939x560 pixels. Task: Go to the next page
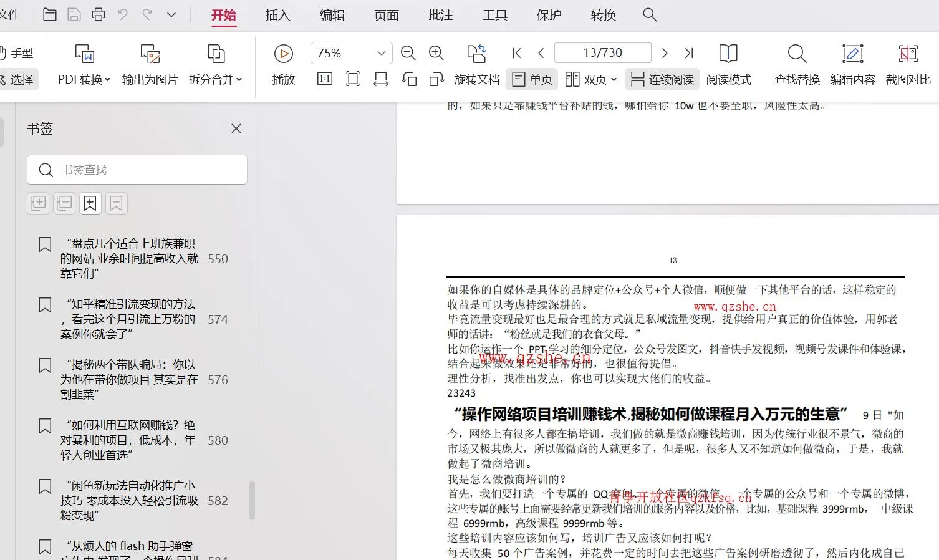point(665,53)
